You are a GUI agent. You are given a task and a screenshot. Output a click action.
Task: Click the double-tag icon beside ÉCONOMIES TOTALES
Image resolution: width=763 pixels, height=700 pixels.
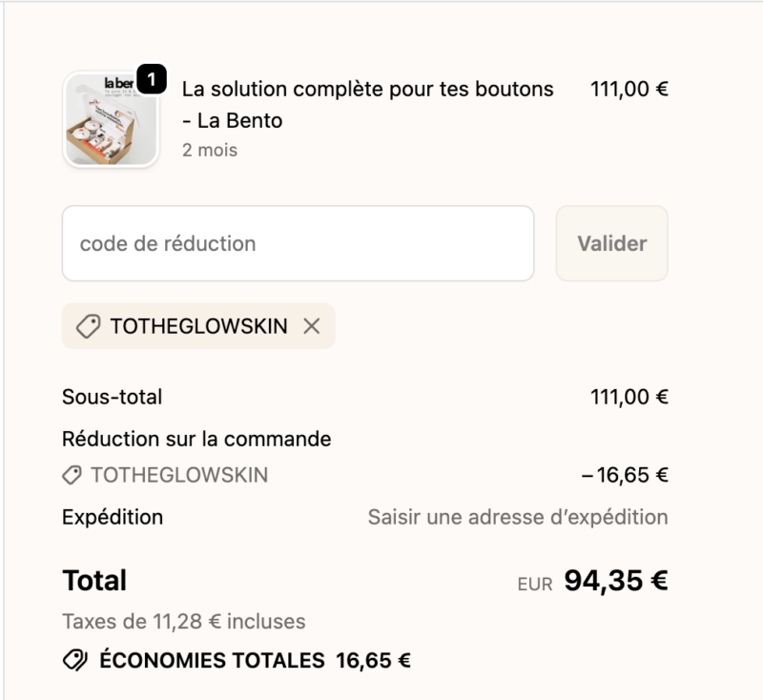click(x=71, y=657)
